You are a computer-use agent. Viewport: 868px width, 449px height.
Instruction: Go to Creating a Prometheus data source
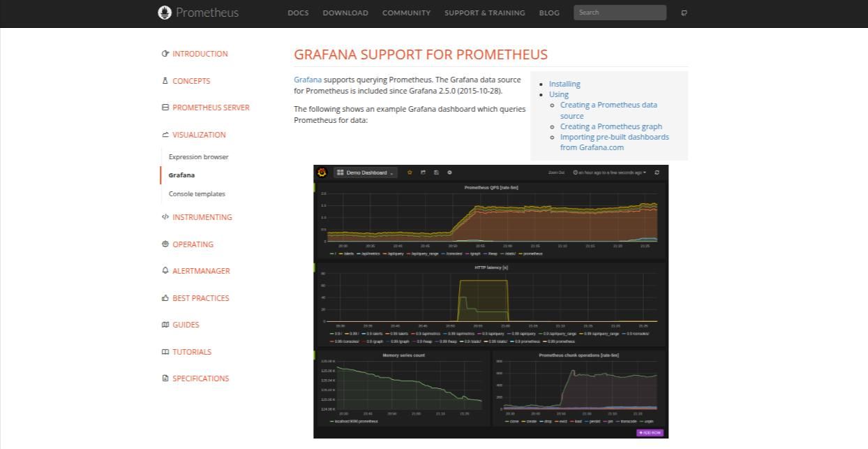coord(608,110)
